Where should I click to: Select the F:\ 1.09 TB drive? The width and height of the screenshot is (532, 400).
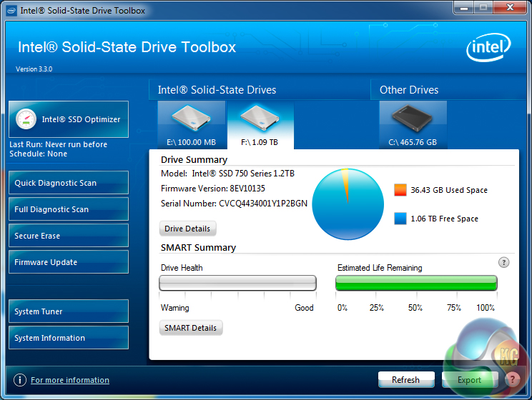click(260, 125)
